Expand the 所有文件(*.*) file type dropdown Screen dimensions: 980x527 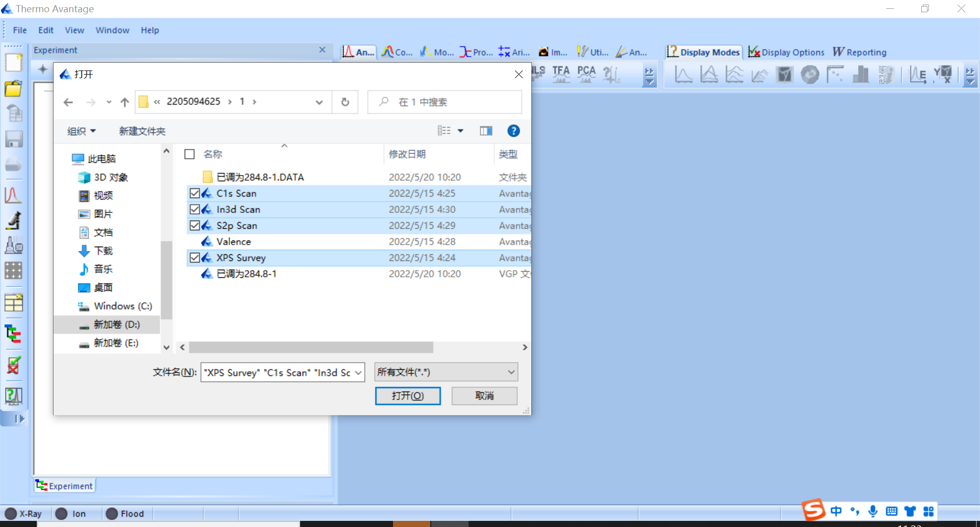click(x=446, y=372)
